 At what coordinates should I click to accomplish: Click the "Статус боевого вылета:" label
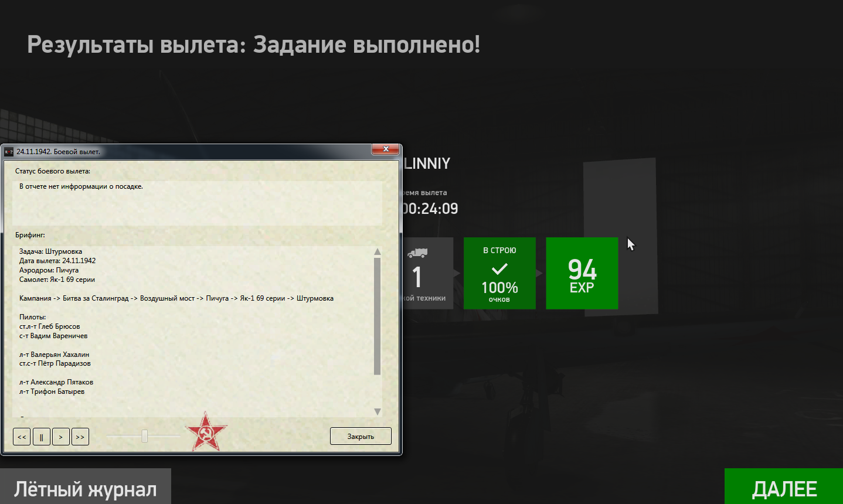click(53, 171)
